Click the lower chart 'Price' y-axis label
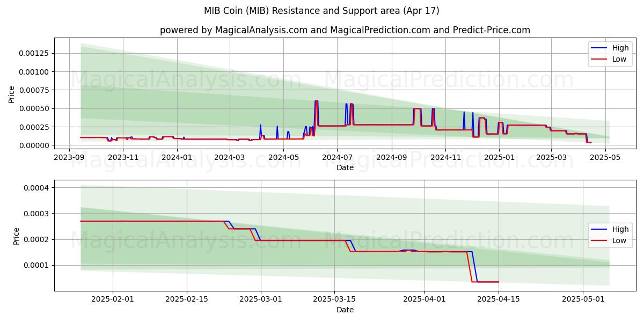The width and height of the screenshot is (644, 322). click(16, 236)
